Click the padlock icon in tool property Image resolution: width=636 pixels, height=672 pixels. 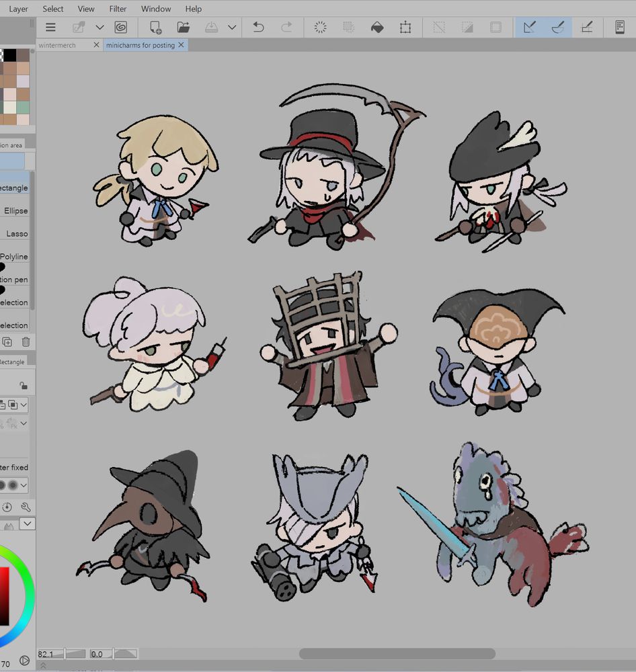pyautogui.click(x=24, y=386)
